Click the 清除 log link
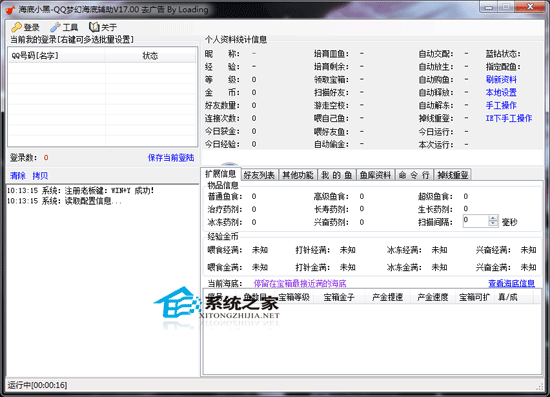Viewport: 550px width, 397px height. 18,176
